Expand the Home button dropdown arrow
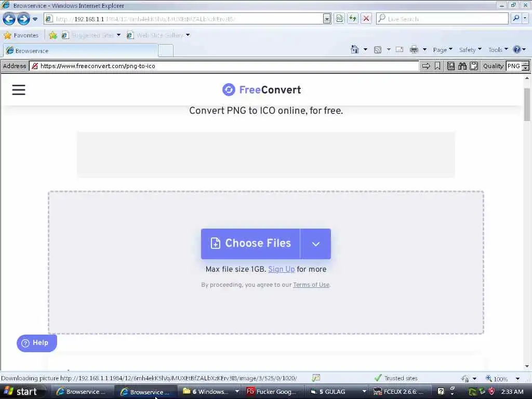The height and width of the screenshot is (399, 532). [x=365, y=50]
